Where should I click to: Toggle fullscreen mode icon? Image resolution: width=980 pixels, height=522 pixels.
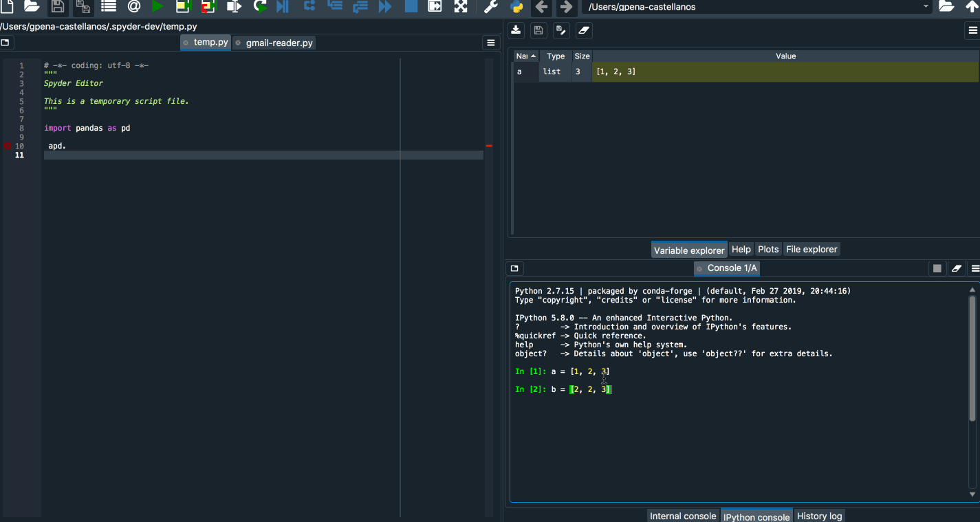(459, 7)
